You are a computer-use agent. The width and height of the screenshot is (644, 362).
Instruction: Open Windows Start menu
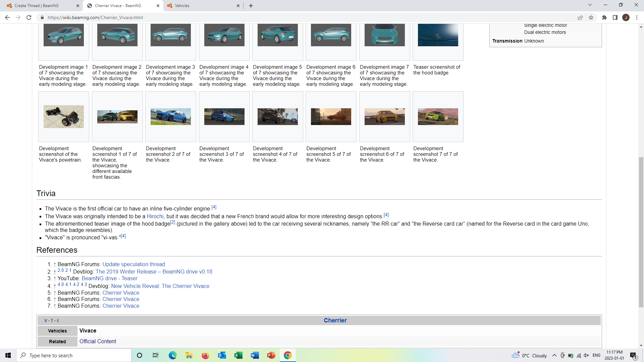[8, 355]
